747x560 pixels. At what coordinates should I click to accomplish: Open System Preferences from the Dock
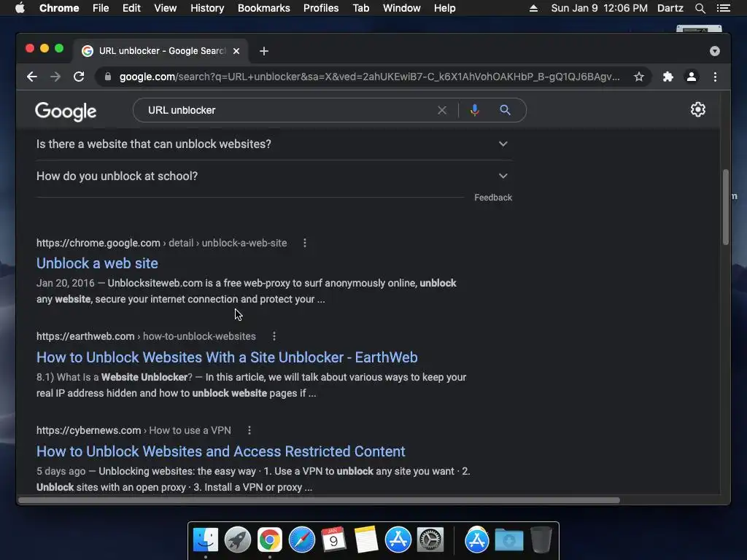430,540
